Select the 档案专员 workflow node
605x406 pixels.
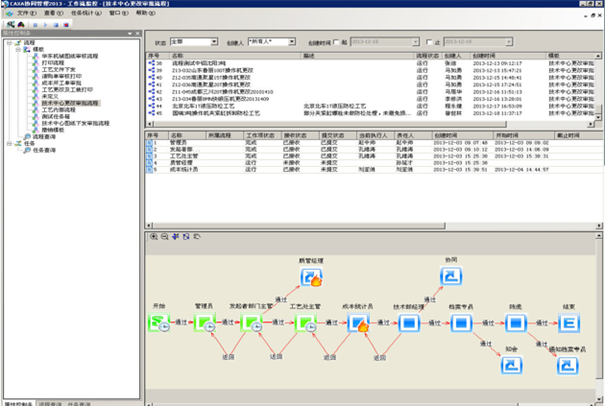(x=460, y=324)
